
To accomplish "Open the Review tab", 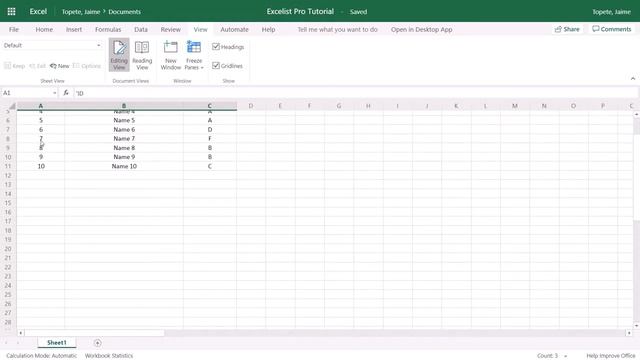I will tap(171, 29).
